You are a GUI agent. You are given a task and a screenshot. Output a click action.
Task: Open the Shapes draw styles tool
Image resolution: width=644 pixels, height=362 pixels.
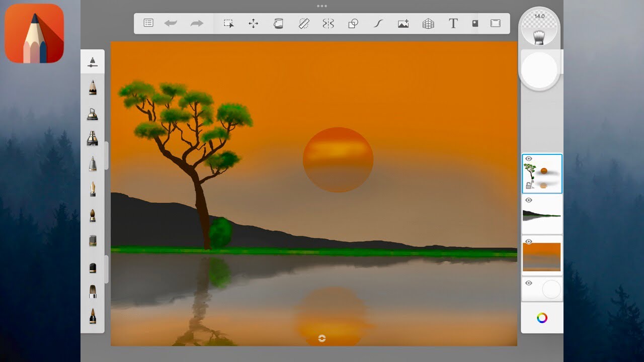(x=353, y=24)
